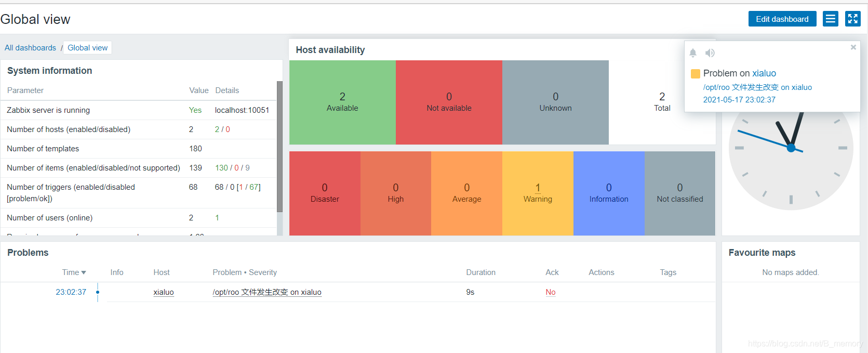Screen dimensions: 868x353
Task: Open xialuo host menu in Problems table
Action: tap(164, 292)
